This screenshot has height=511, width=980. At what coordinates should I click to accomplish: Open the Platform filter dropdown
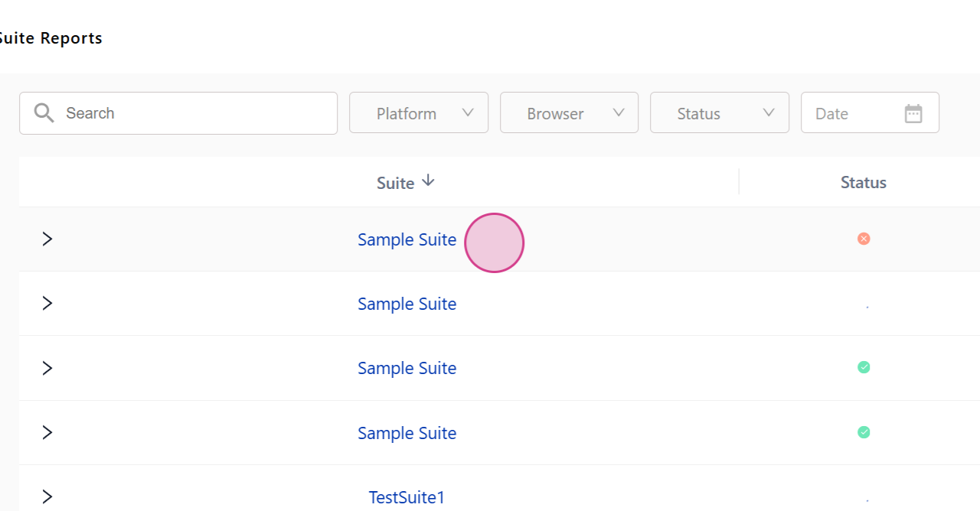coord(419,113)
